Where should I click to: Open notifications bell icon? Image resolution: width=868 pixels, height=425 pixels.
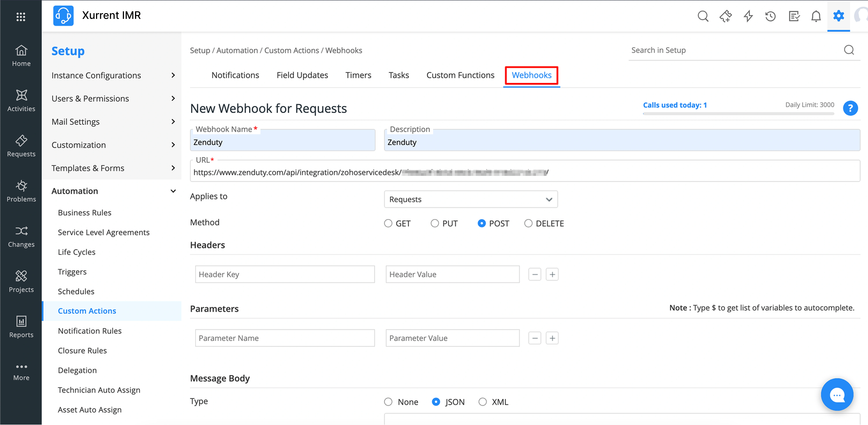pos(816,16)
